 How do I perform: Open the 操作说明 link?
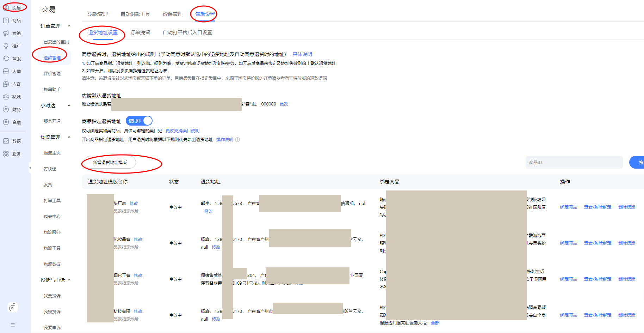pos(225,140)
